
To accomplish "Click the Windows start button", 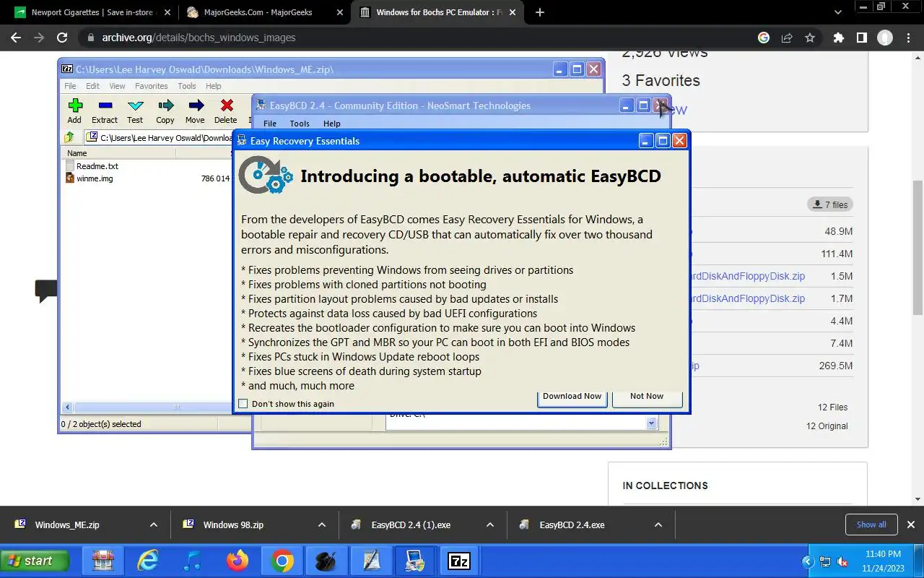I will pos(35,561).
